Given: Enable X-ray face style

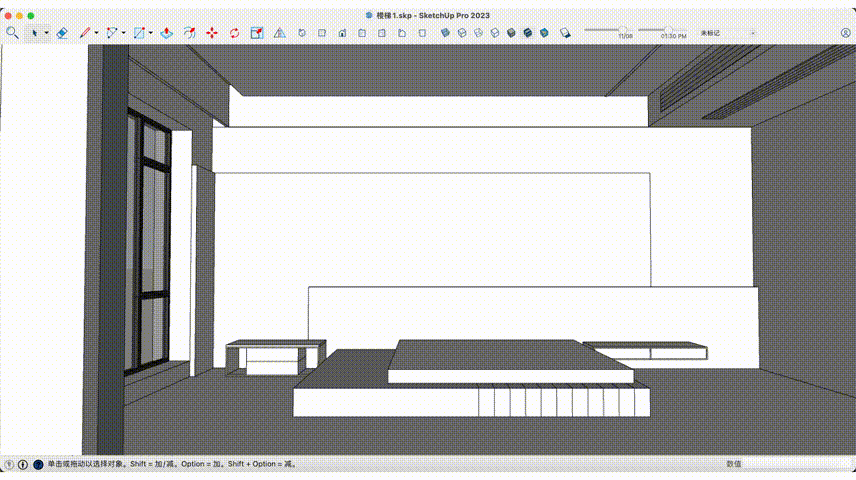Looking at the screenshot, I should point(445,33).
